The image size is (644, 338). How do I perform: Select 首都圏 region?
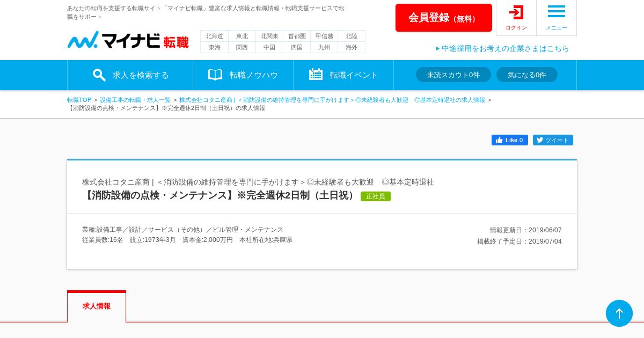click(x=297, y=36)
